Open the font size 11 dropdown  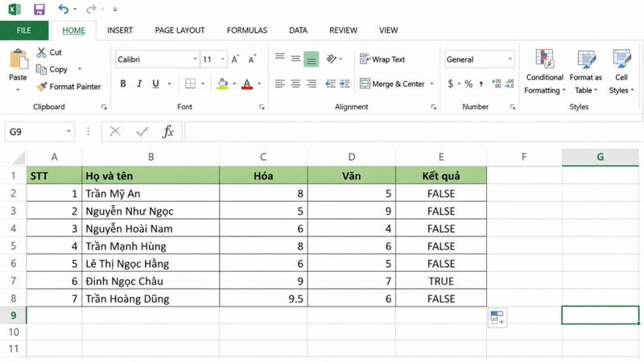point(223,60)
